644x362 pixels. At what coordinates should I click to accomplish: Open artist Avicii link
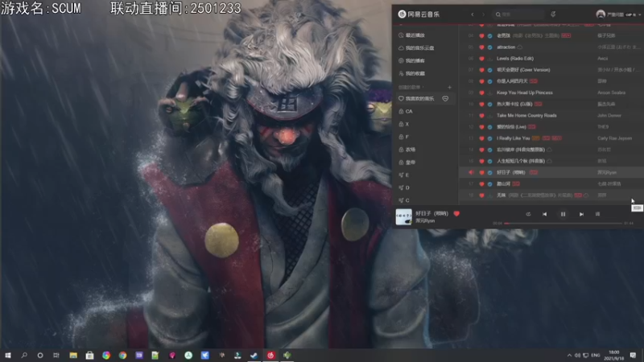[x=602, y=59]
